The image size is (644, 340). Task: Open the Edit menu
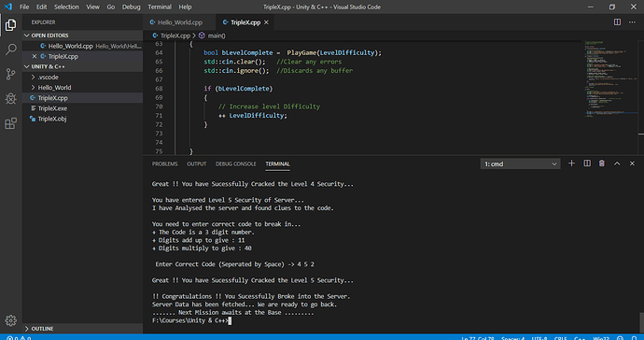(x=41, y=7)
